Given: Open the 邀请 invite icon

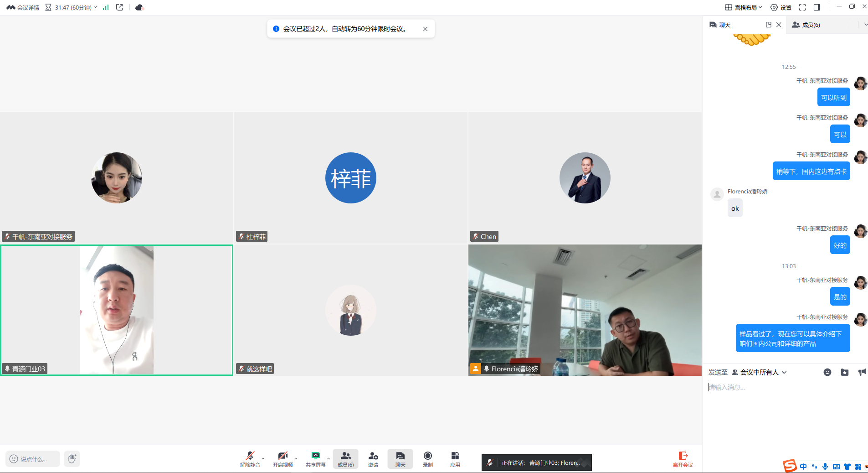Looking at the screenshot, I should 373,458.
